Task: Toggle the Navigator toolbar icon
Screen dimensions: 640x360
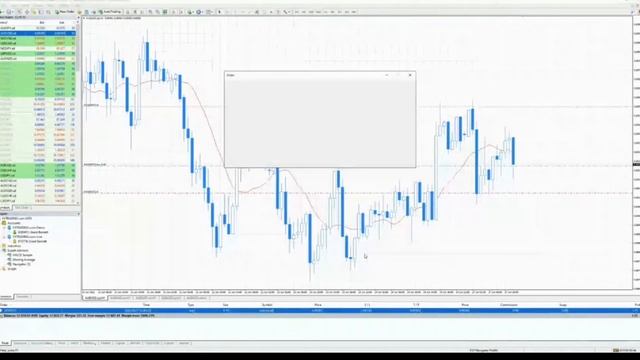Action: [x=34, y=12]
